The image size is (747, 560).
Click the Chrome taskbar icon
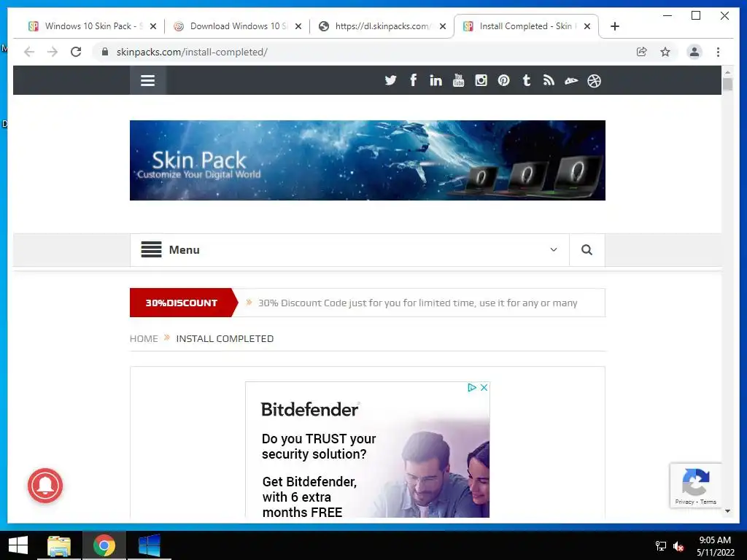104,545
